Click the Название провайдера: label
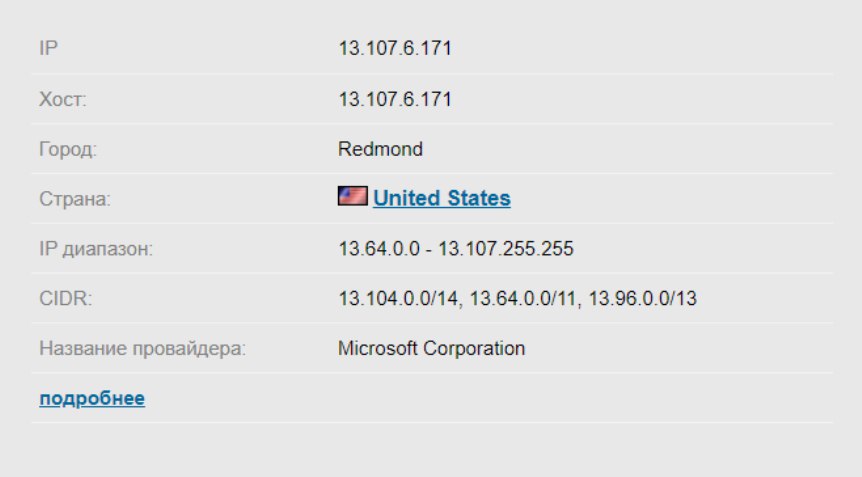 [x=142, y=348]
